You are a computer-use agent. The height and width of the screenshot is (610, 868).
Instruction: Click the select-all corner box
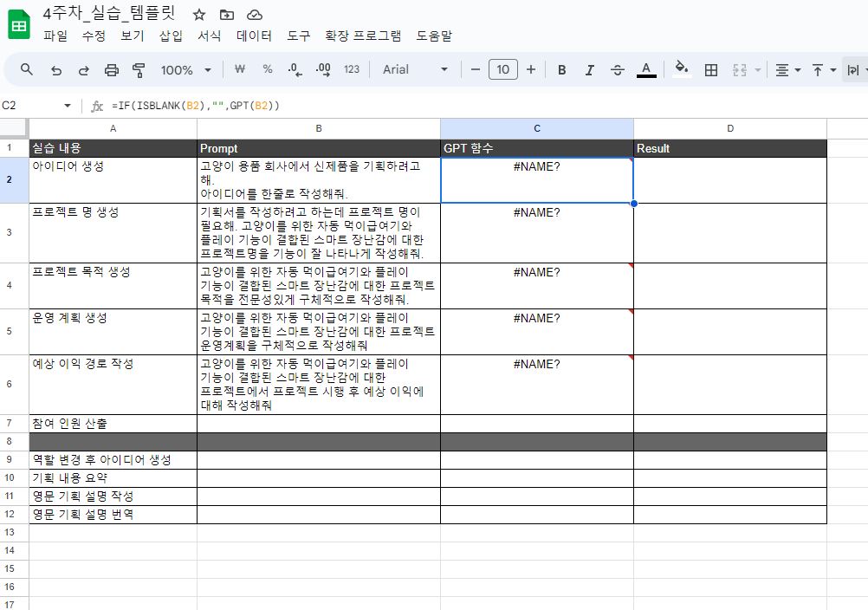13,128
